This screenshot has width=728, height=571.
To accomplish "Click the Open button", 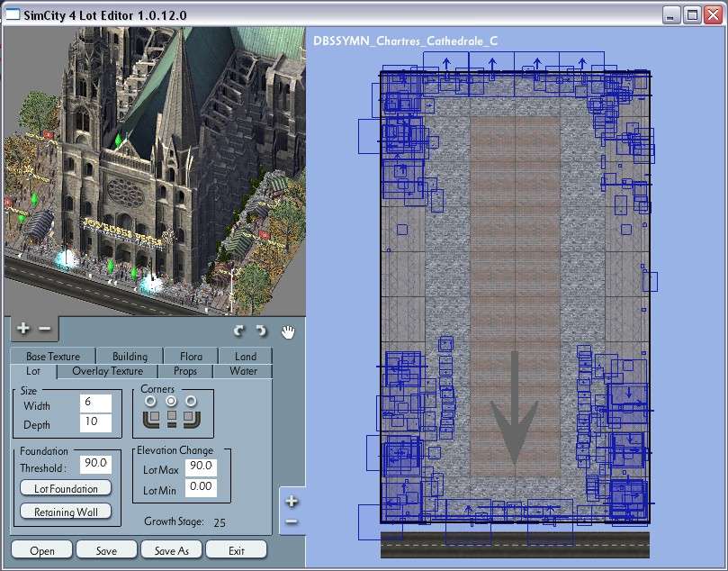I will coord(41,550).
